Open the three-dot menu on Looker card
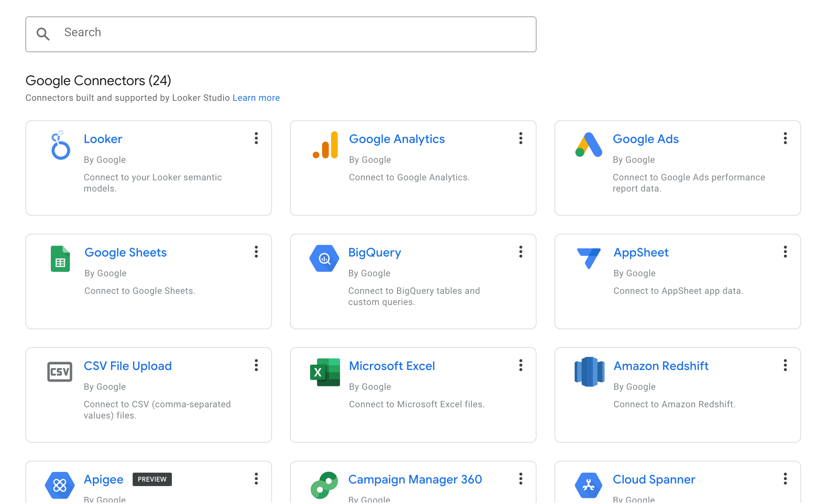The image size is (819, 504). (256, 138)
